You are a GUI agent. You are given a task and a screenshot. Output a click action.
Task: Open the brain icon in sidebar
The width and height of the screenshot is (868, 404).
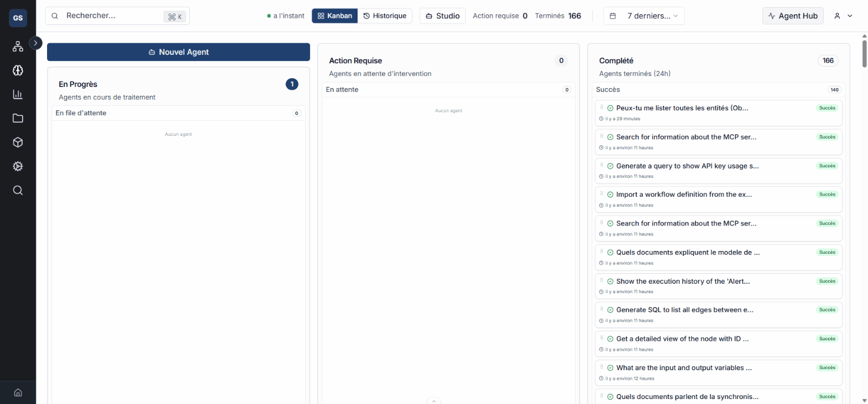tap(18, 70)
